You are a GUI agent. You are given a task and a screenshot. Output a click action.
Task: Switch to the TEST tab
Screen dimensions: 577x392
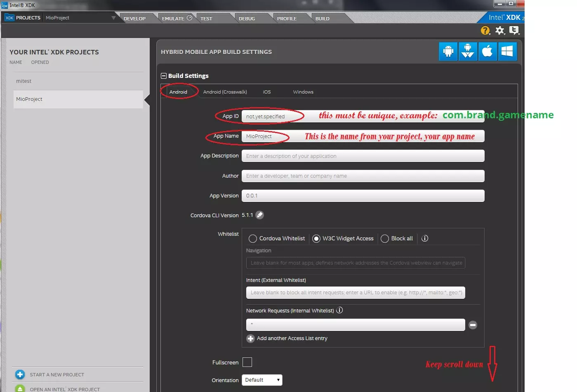tap(206, 19)
